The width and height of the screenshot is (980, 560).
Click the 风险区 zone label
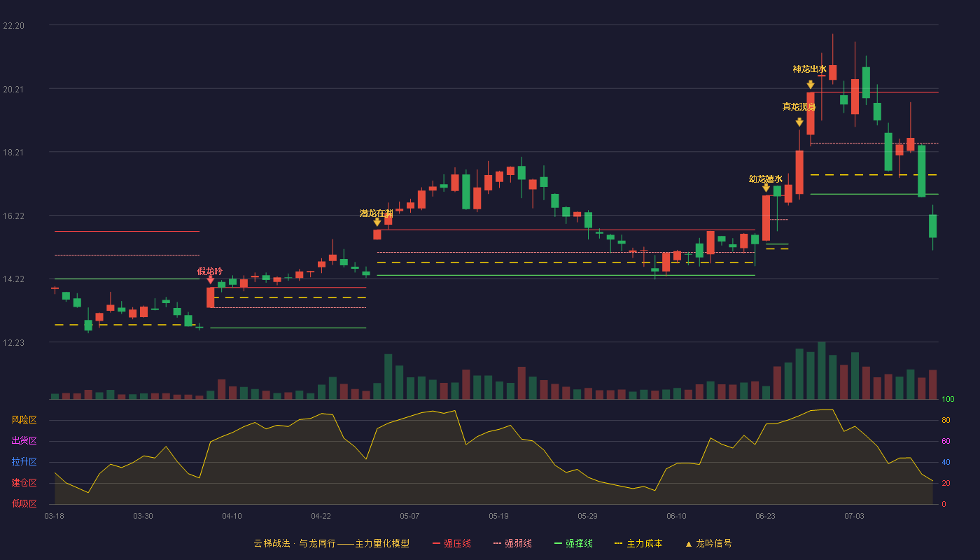click(x=24, y=420)
